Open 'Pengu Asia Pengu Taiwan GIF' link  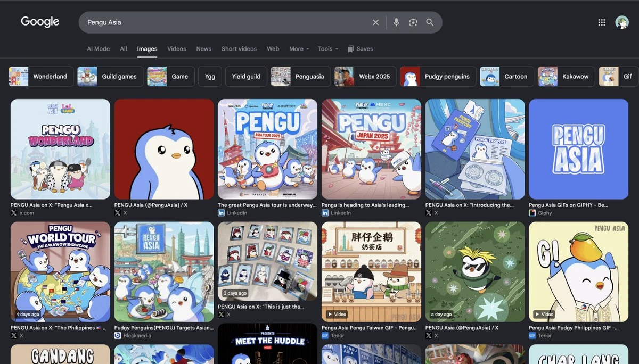(370, 328)
